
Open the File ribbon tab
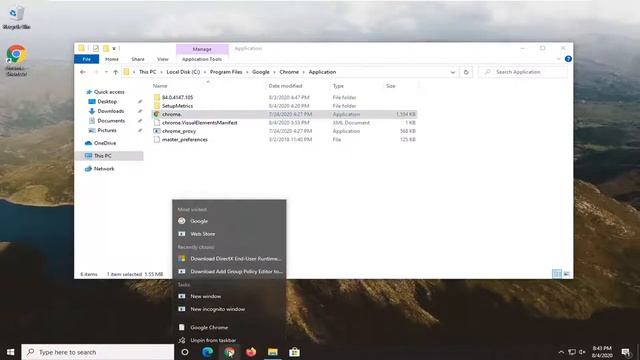coord(87,59)
